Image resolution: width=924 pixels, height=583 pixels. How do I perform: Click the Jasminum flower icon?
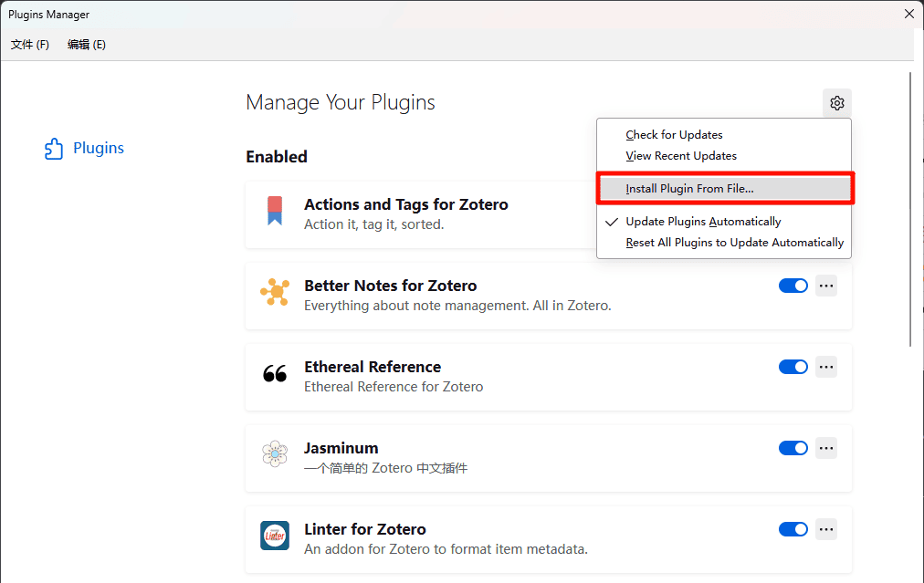[x=275, y=454]
